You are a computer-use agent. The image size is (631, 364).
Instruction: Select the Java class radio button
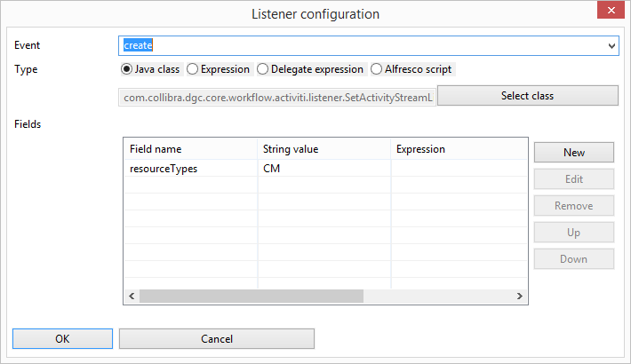126,69
